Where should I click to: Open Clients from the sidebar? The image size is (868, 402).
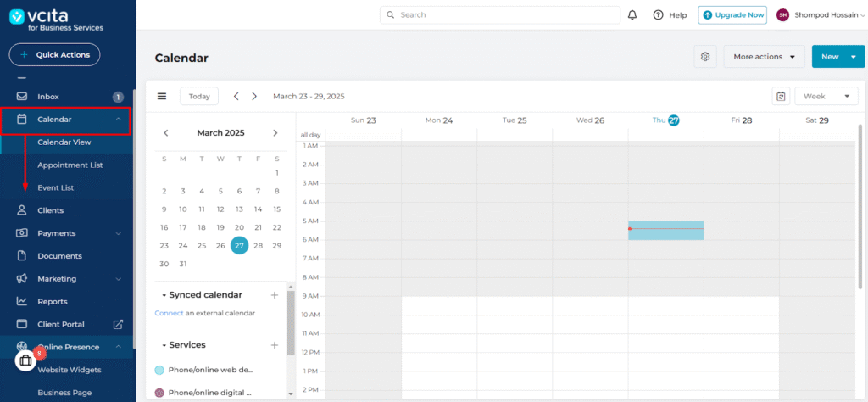click(50, 210)
